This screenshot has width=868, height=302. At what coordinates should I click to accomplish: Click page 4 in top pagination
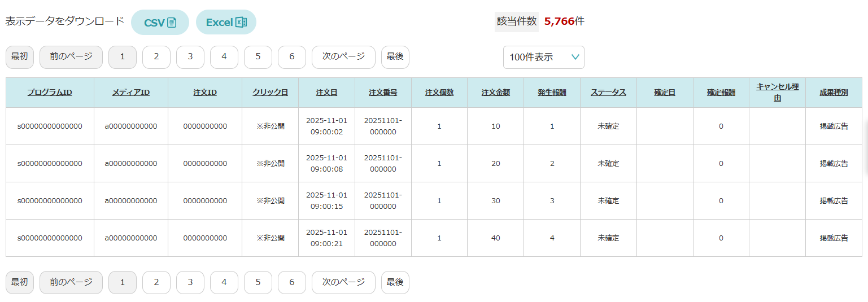click(x=224, y=56)
